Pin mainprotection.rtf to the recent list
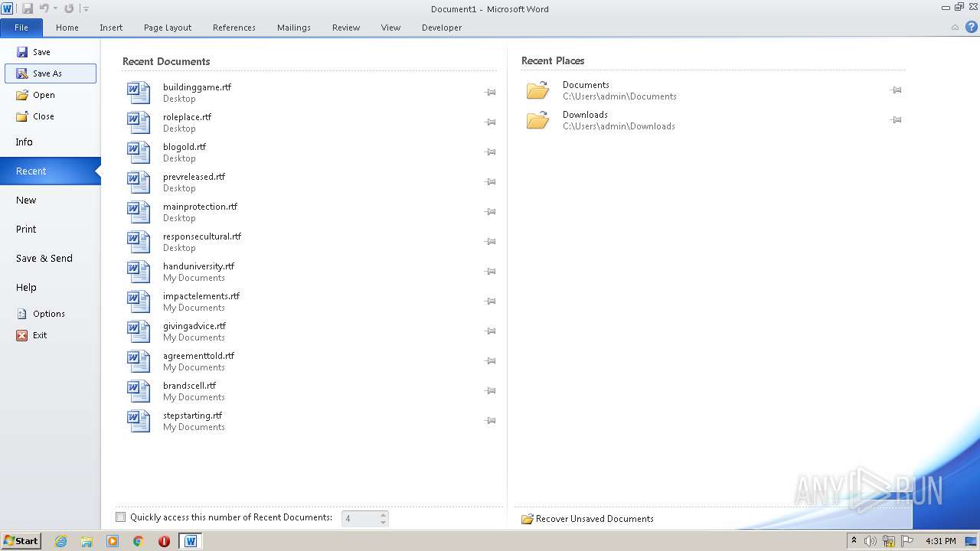Image resolution: width=980 pixels, height=551 pixels. click(490, 212)
